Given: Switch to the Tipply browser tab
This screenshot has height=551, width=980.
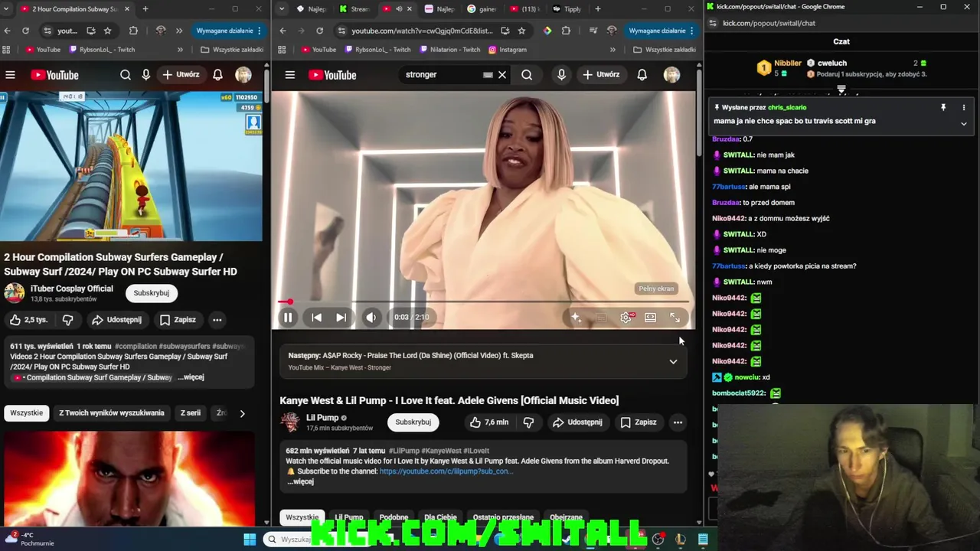Looking at the screenshot, I should point(566,9).
